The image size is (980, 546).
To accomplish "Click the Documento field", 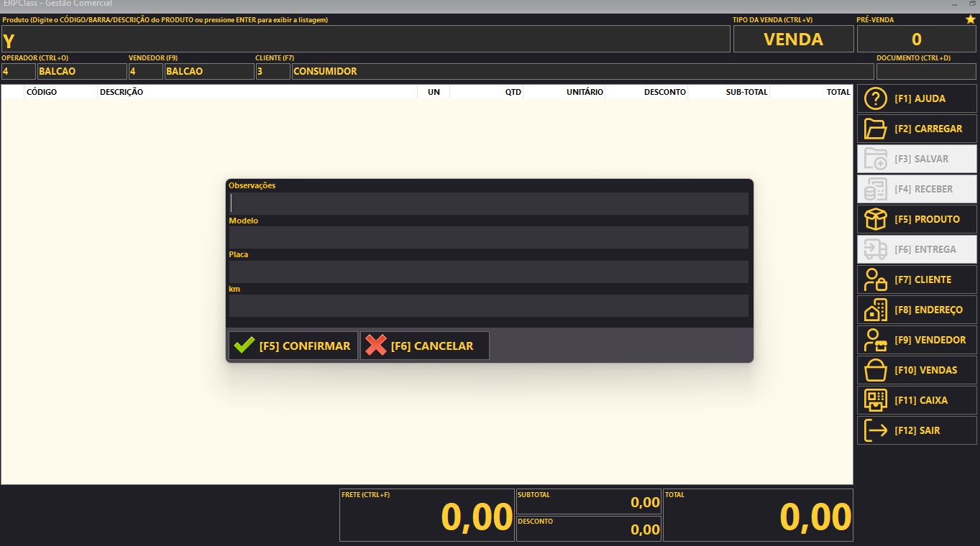I will [x=926, y=72].
